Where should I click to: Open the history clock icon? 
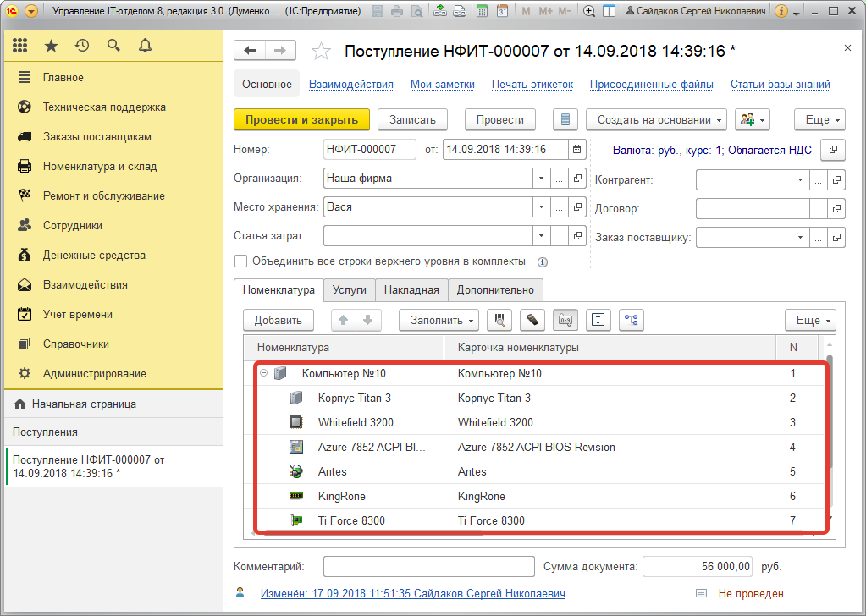click(82, 46)
